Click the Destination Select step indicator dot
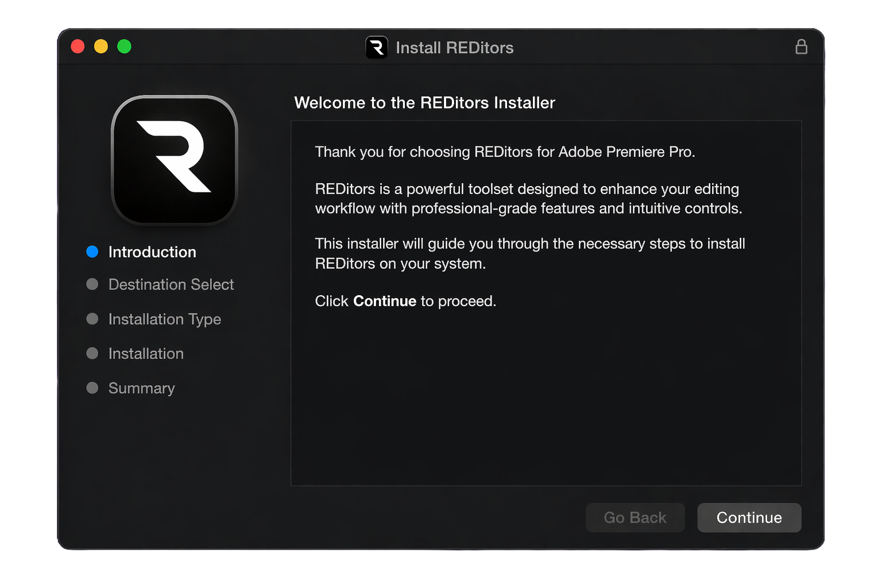Screen dimensions: 882x588 tap(92, 284)
